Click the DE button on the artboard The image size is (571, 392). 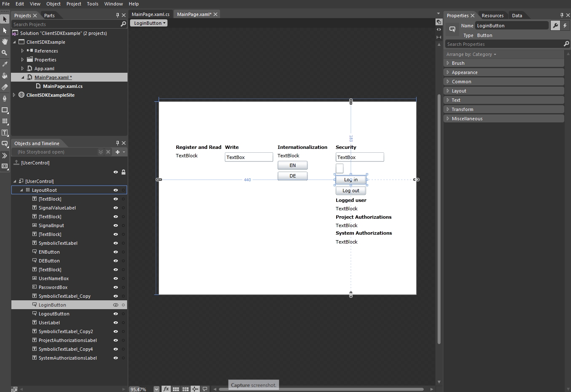[292, 176]
